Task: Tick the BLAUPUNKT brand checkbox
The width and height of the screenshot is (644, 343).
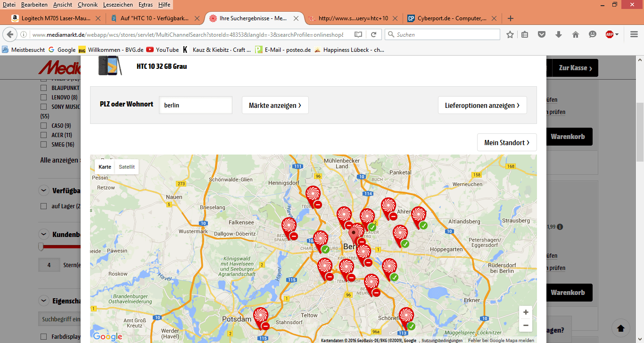Action: [x=43, y=88]
